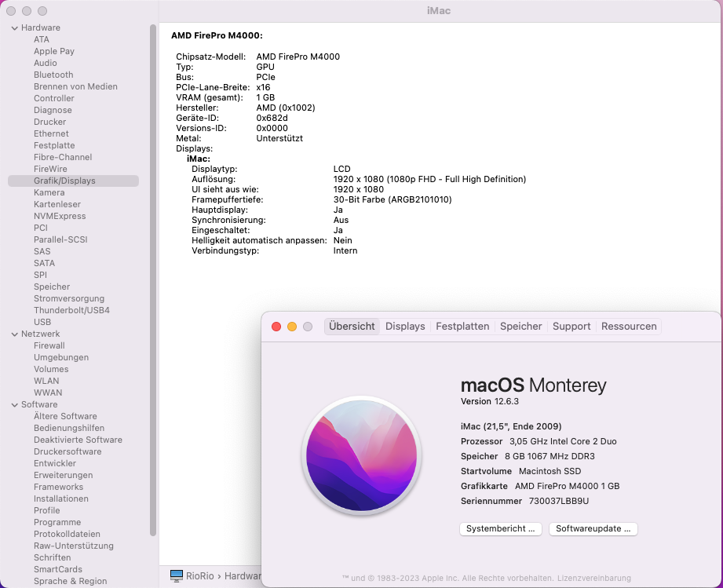Select Audio in the sidebar
Viewport: 723px width, 588px height.
click(46, 63)
